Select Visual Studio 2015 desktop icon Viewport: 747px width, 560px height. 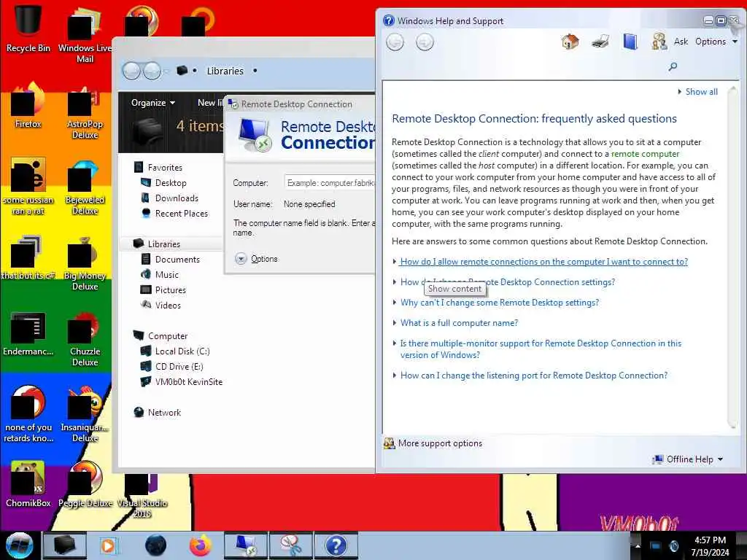142,495
